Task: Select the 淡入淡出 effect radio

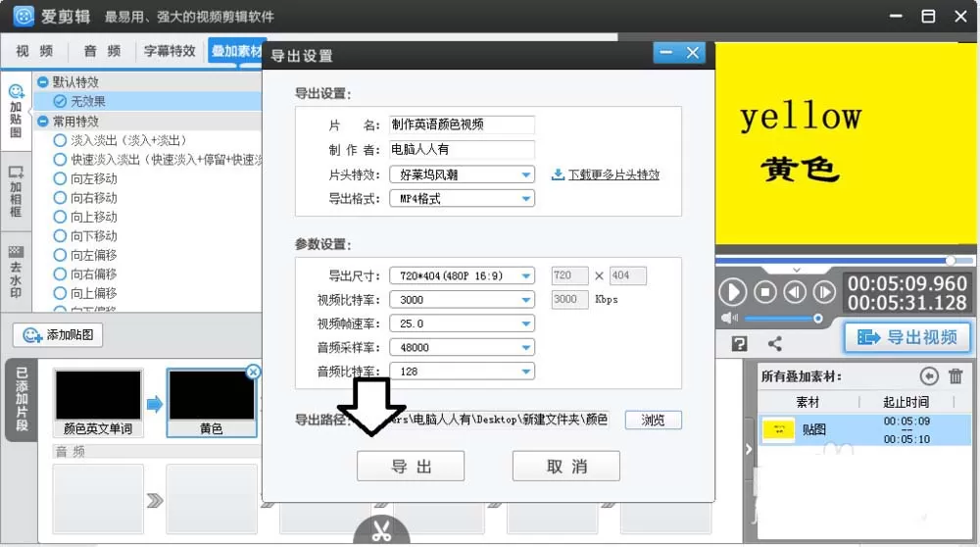Action: [x=60, y=140]
